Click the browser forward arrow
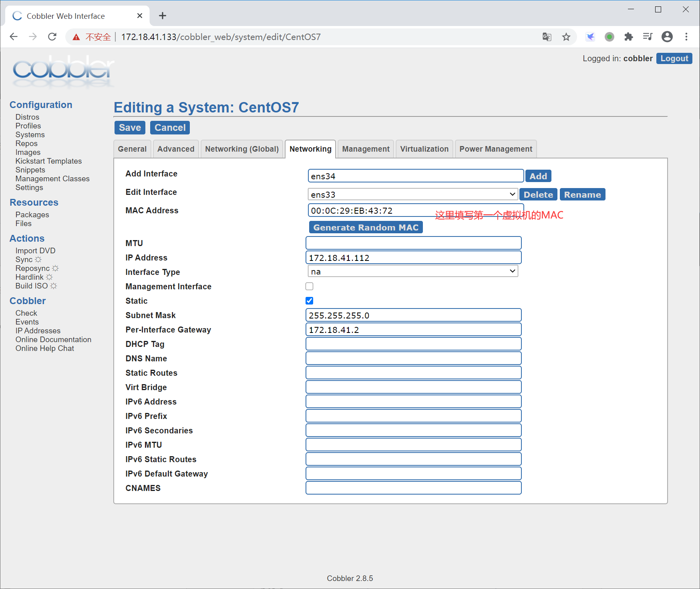This screenshot has height=589, width=700. [x=33, y=37]
